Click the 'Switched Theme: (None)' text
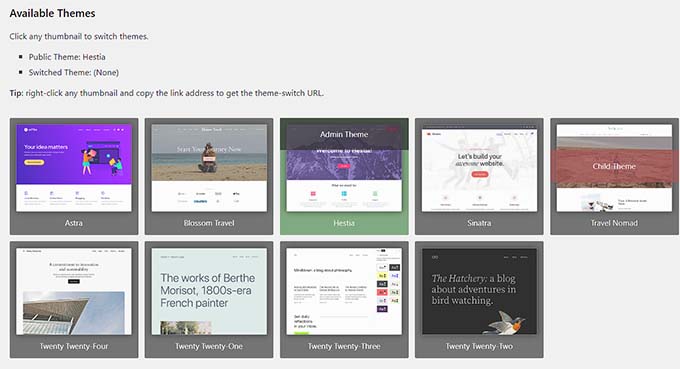680x369 pixels. (x=74, y=72)
